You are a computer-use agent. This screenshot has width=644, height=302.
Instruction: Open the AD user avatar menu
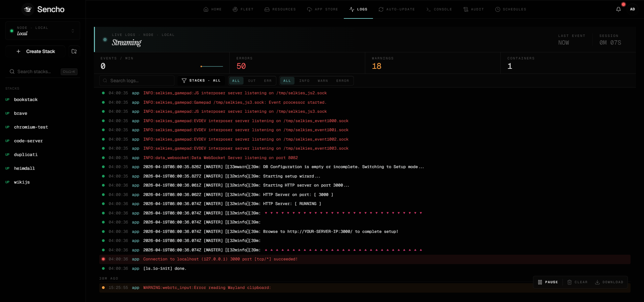[633, 9]
